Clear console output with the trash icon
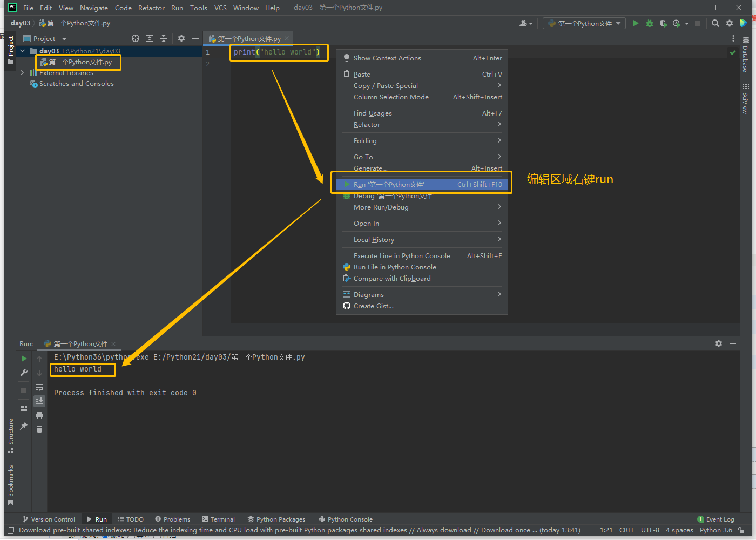This screenshot has width=756, height=540. point(39,429)
